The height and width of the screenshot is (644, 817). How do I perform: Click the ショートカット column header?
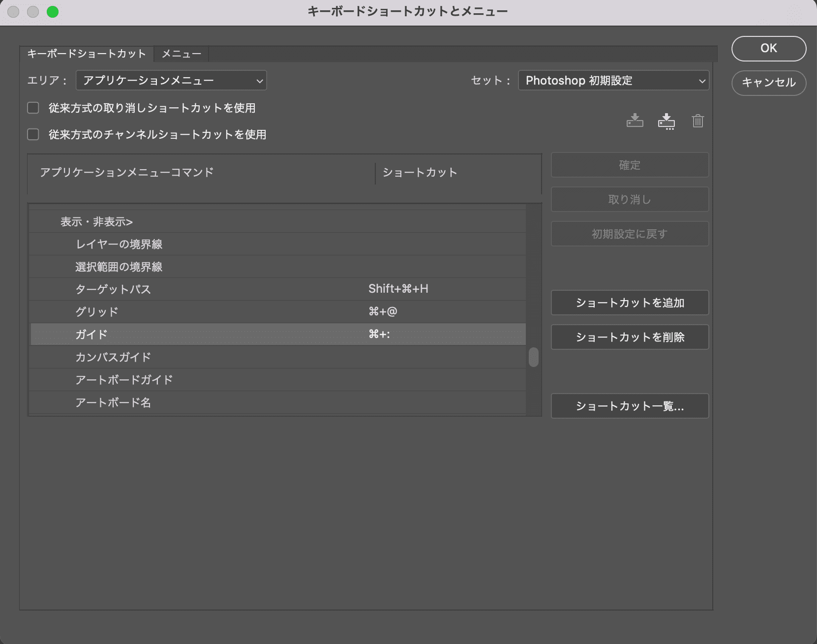[420, 172]
